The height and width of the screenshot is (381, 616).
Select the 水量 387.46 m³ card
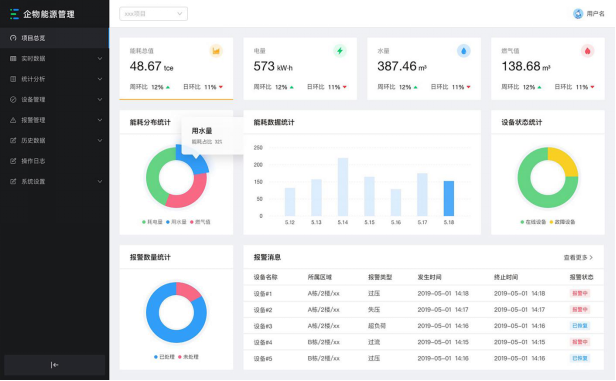pos(424,69)
